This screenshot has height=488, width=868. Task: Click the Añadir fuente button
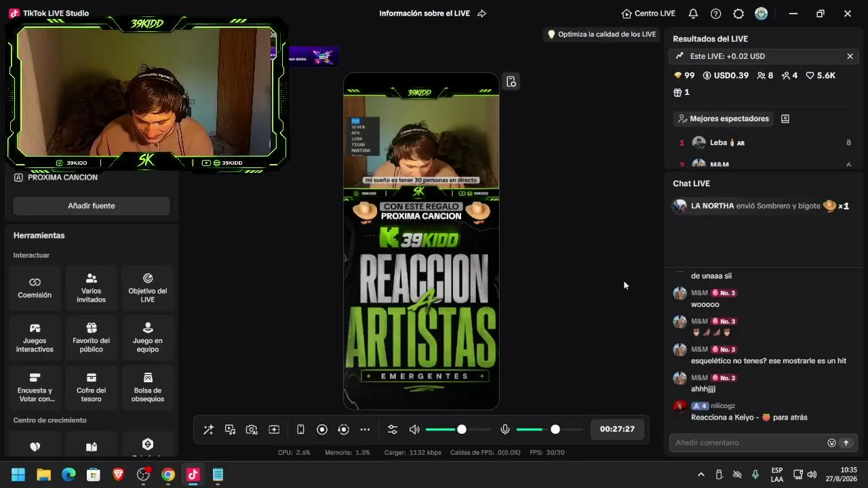coord(92,206)
